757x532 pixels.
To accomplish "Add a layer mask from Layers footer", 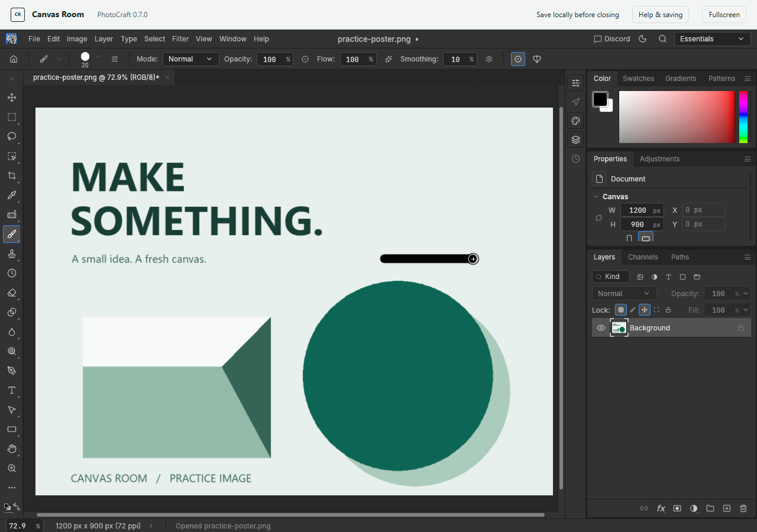I will pyautogui.click(x=677, y=508).
